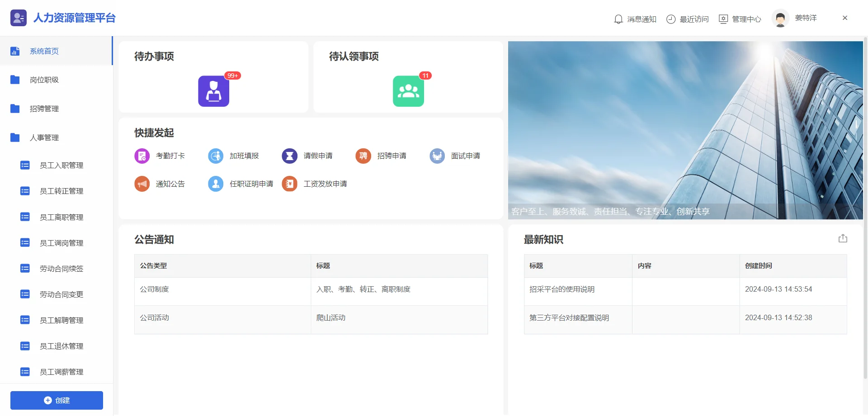The height and width of the screenshot is (416, 868).
Task: Expand the 招聘管理 folder menu
Action: click(x=56, y=109)
